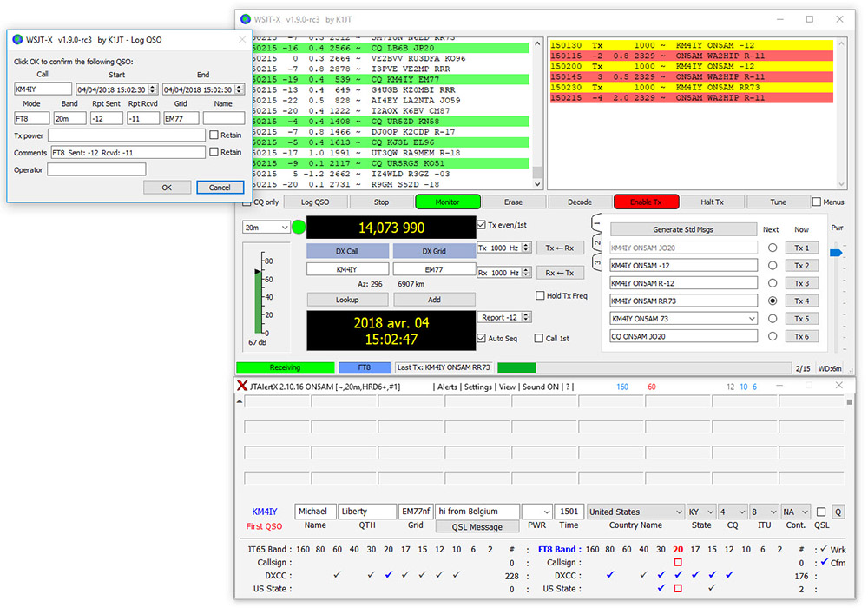The image size is (868, 608).
Task: Select Next radio for Tx 1 message
Action: (773, 248)
